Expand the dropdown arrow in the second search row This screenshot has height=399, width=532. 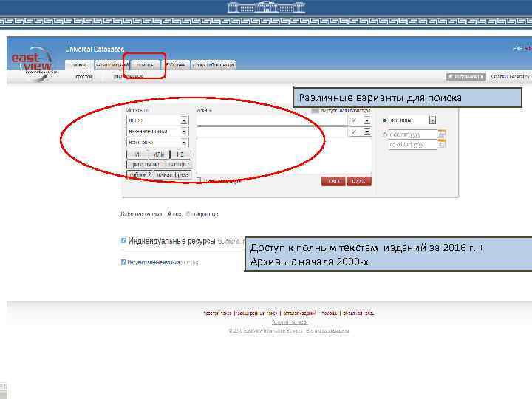[x=367, y=132]
